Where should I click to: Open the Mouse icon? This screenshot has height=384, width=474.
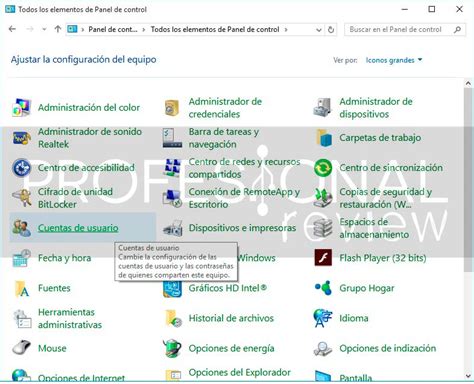[x=22, y=348]
